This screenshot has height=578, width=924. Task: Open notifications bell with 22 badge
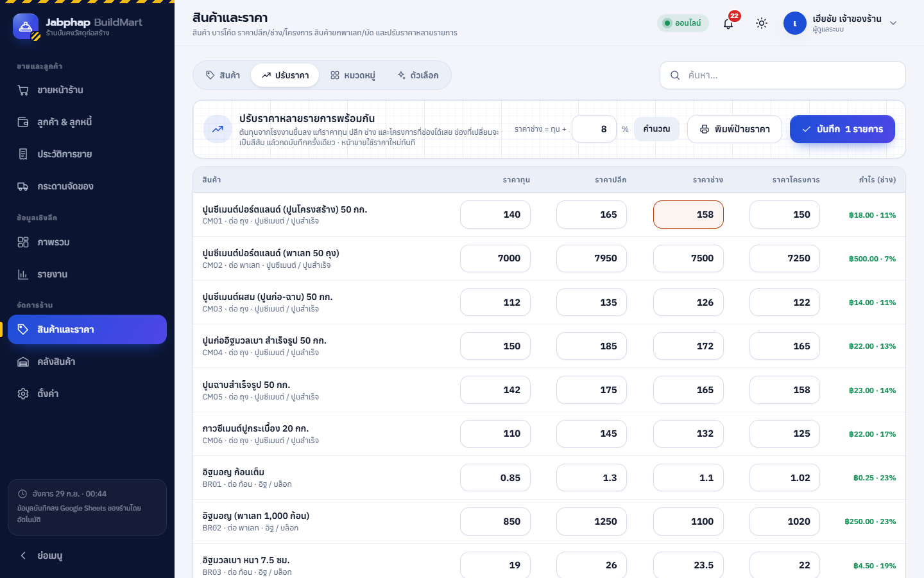[728, 24]
